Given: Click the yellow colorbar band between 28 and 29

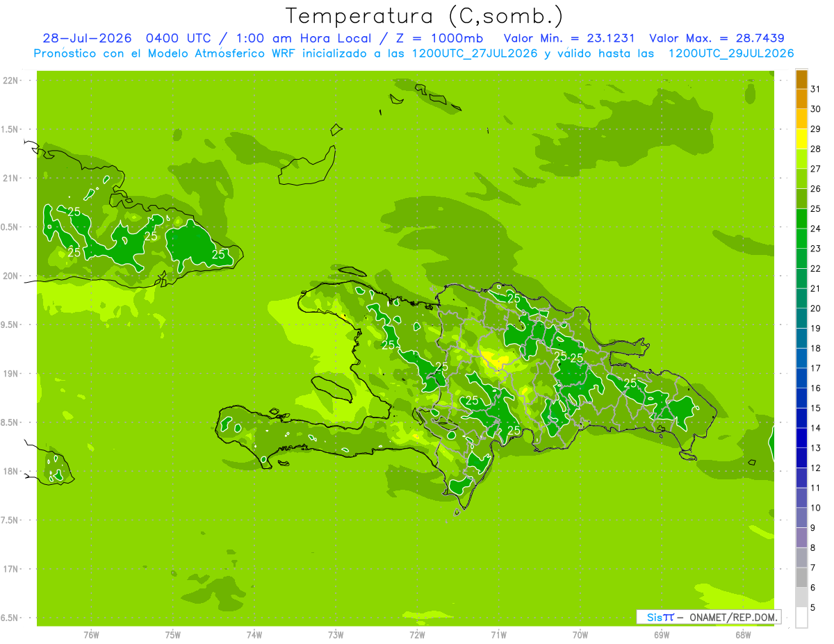Looking at the screenshot, I should tap(801, 139).
